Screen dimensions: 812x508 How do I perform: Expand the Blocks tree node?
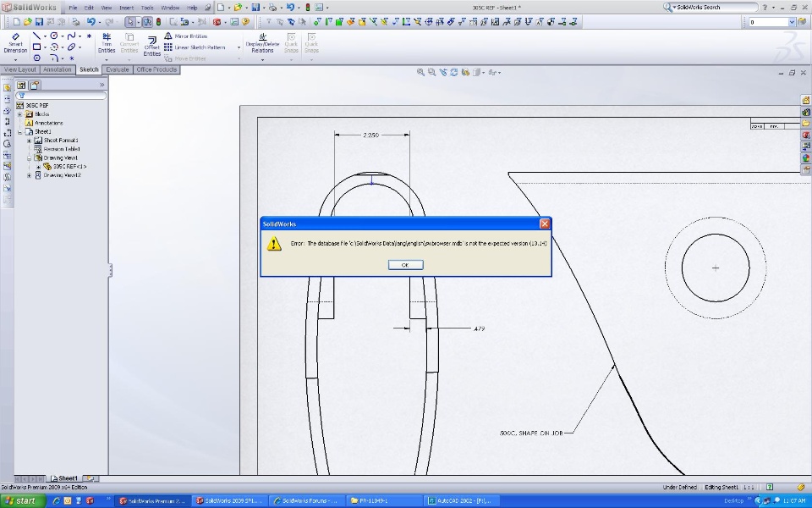pos(19,114)
